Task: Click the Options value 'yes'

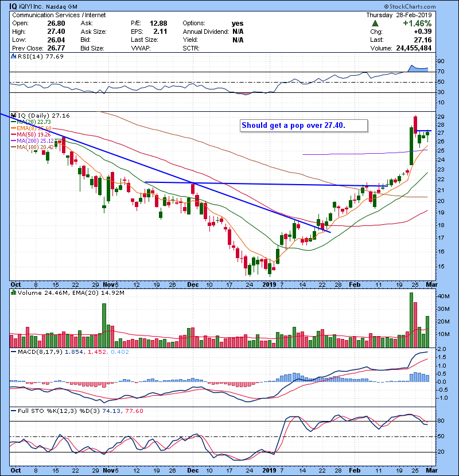Action: [x=238, y=24]
